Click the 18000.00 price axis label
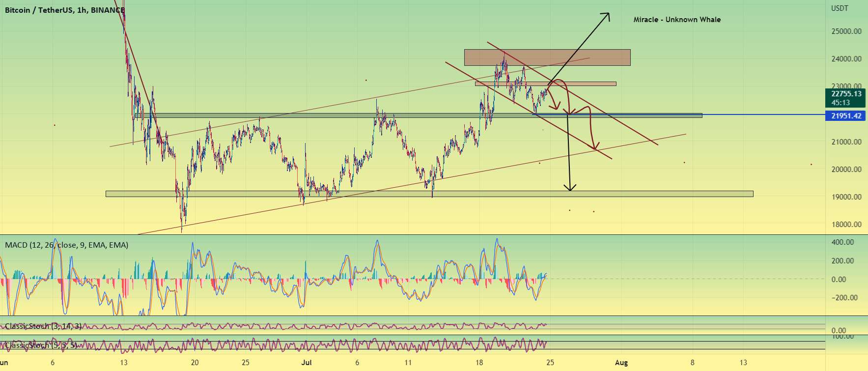Screen dimensions: 868x371 (846, 224)
